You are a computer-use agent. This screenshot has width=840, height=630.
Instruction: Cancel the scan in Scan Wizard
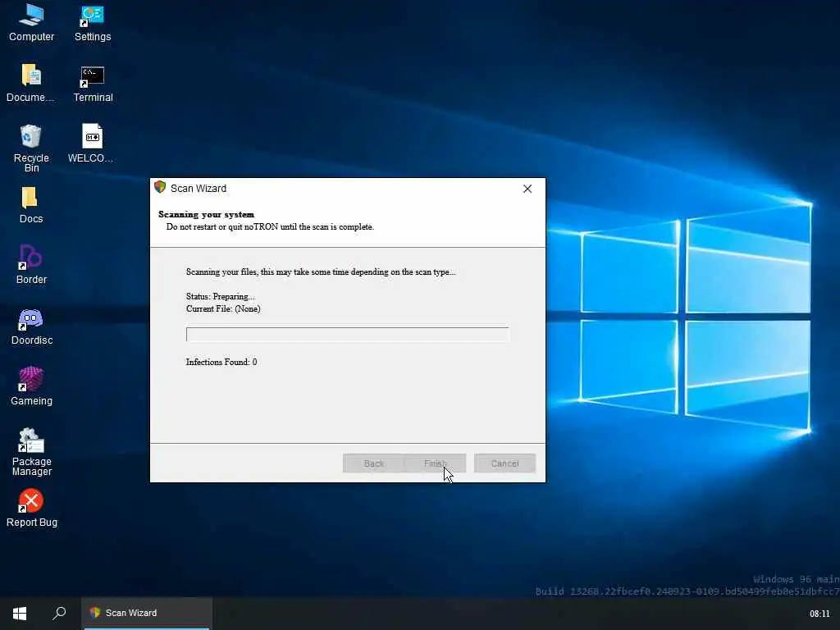504,463
